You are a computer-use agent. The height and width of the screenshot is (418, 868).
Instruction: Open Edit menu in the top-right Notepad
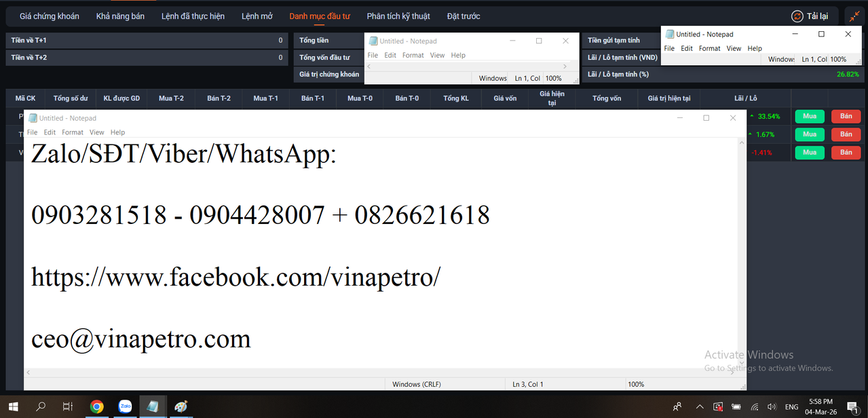[687, 48]
